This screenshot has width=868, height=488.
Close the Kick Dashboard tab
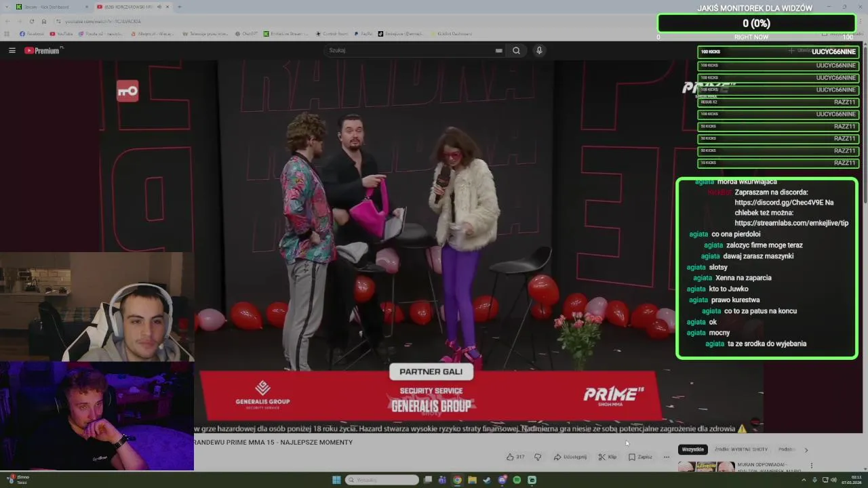(87, 7)
